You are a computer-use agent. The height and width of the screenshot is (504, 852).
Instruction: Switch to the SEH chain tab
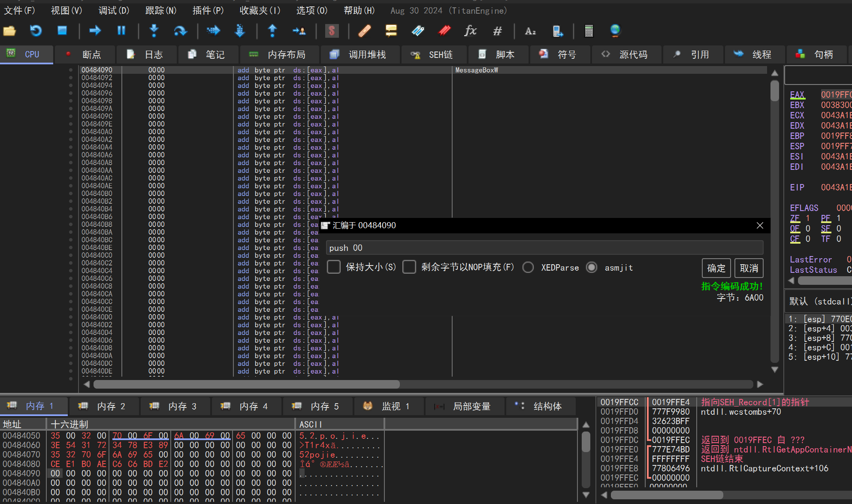[433, 54]
